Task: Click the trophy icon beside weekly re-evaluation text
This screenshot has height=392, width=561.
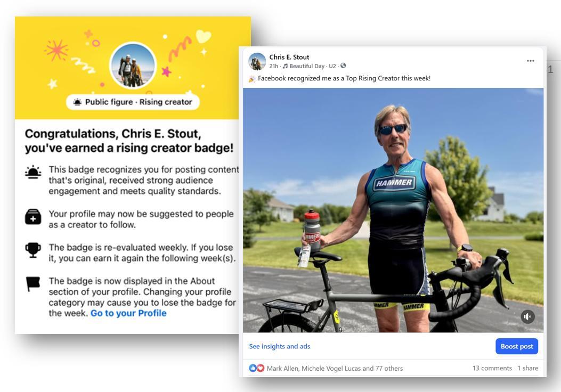Action: click(33, 250)
